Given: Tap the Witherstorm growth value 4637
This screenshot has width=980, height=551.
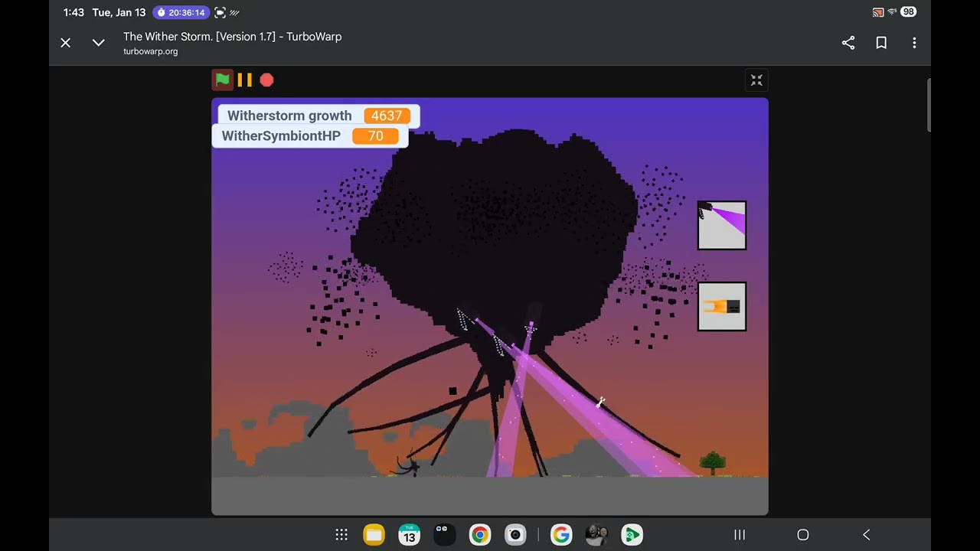Looking at the screenshot, I should click(387, 116).
